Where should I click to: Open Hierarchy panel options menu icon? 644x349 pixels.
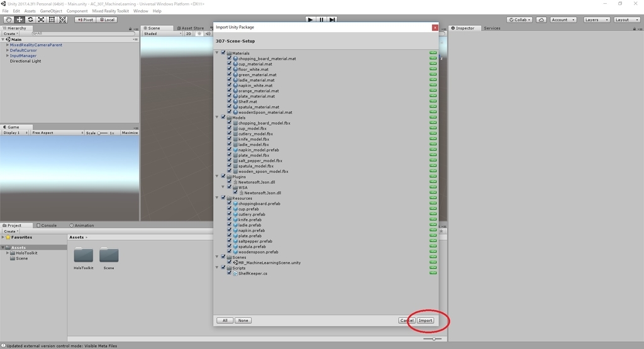tap(135, 28)
